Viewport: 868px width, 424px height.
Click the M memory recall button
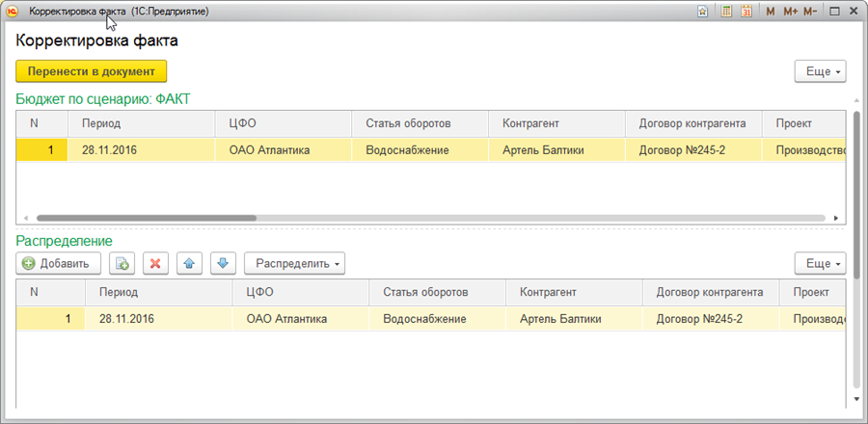pos(770,12)
